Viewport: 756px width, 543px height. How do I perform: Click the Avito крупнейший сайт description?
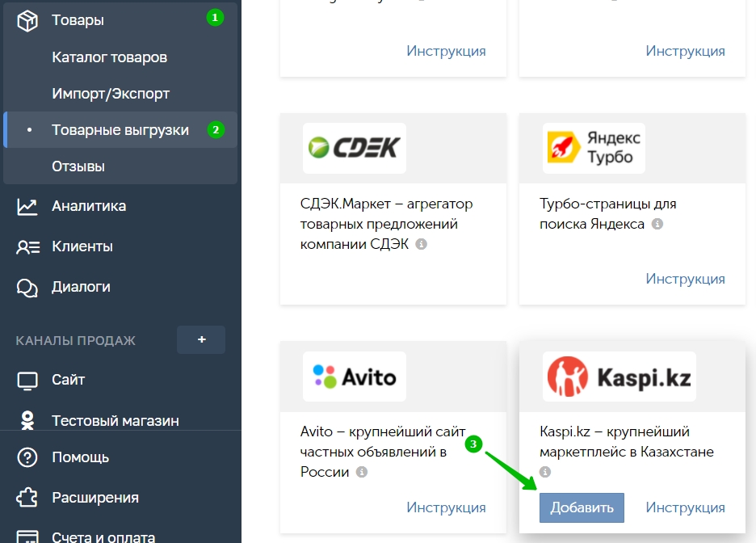click(x=383, y=452)
